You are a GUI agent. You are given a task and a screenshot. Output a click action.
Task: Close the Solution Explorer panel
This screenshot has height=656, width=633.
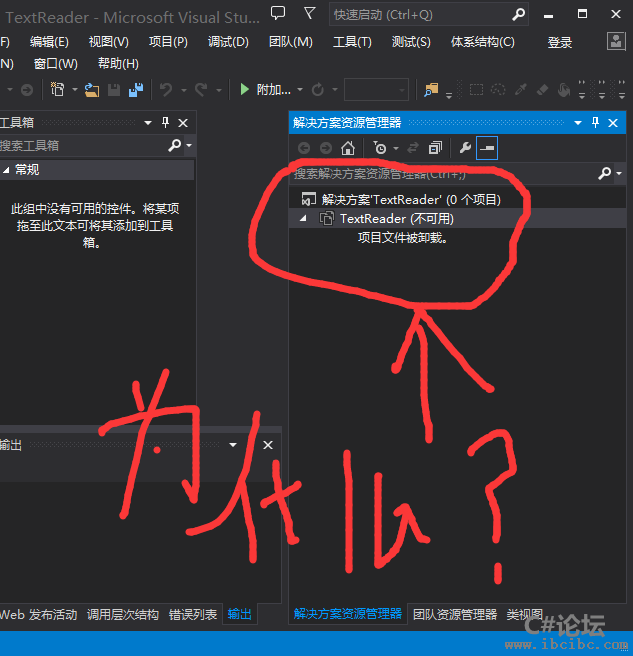613,123
